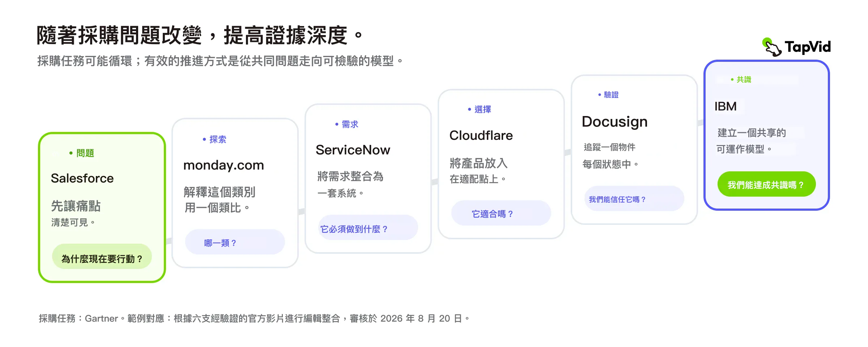Screen dimensions: 868x347
Task: Click the 我們能信任它嗎？ pill button
Action: (634, 198)
